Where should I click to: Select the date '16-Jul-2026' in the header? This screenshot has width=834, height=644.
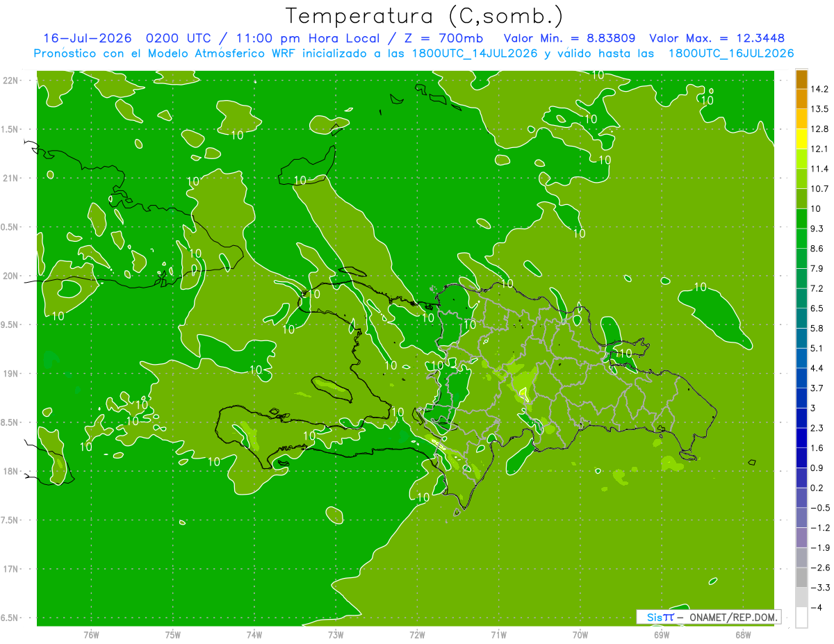tap(88, 38)
